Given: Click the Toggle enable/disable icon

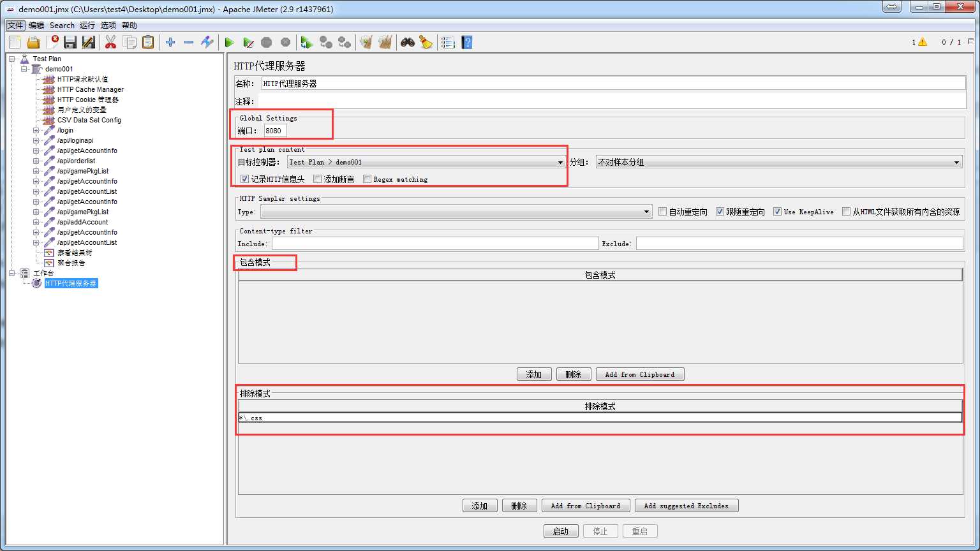Looking at the screenshot, I should click(x=207, y=42).
